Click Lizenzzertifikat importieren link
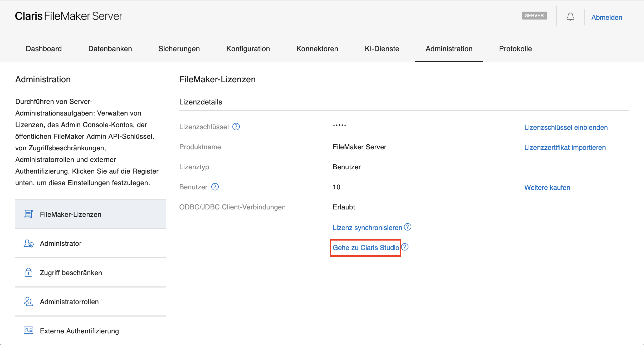This screenshot has width=644, height=345. (565, 147)
